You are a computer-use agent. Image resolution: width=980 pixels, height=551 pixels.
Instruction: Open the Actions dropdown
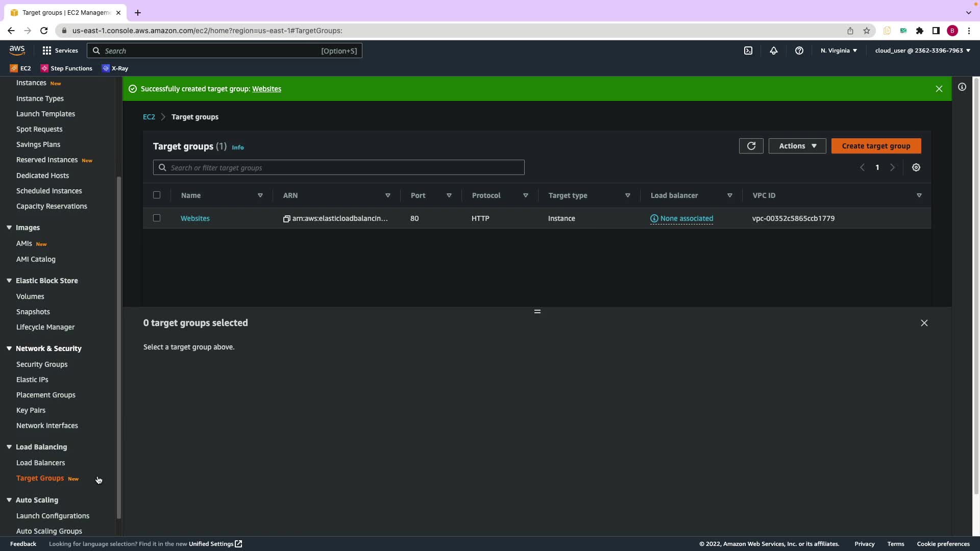click(797, 146)
